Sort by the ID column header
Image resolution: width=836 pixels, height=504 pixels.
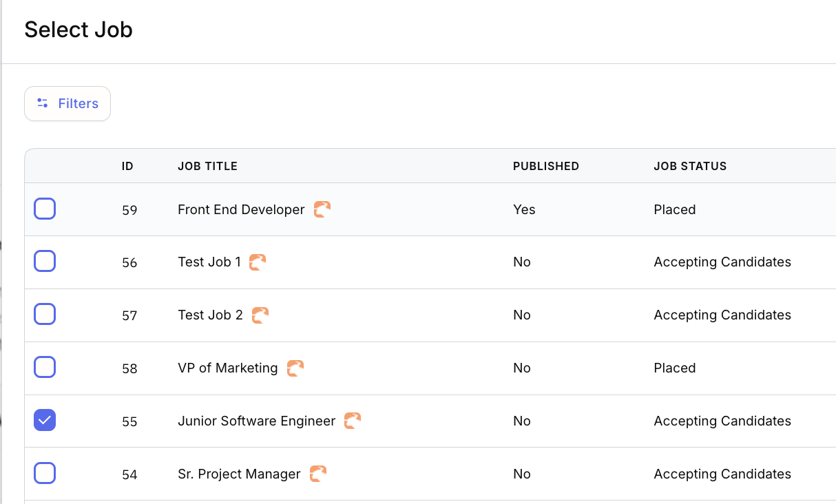point(127,166)
